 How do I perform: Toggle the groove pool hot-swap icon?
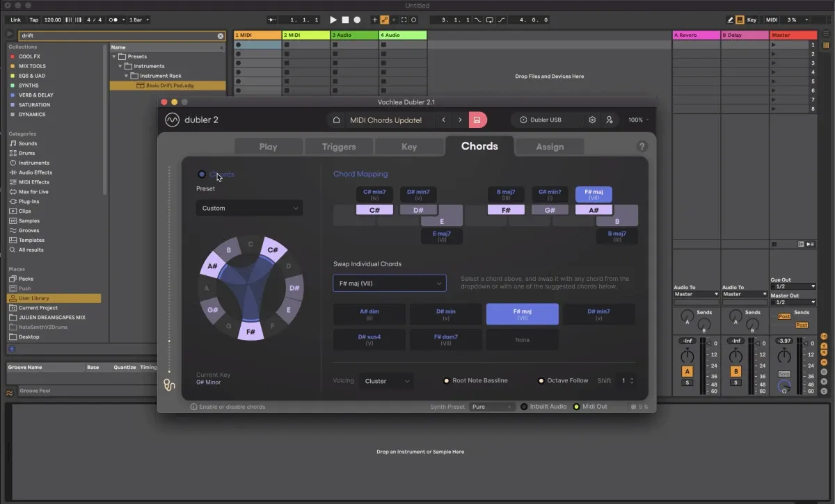pyautogui.click(x=10, y=393)
